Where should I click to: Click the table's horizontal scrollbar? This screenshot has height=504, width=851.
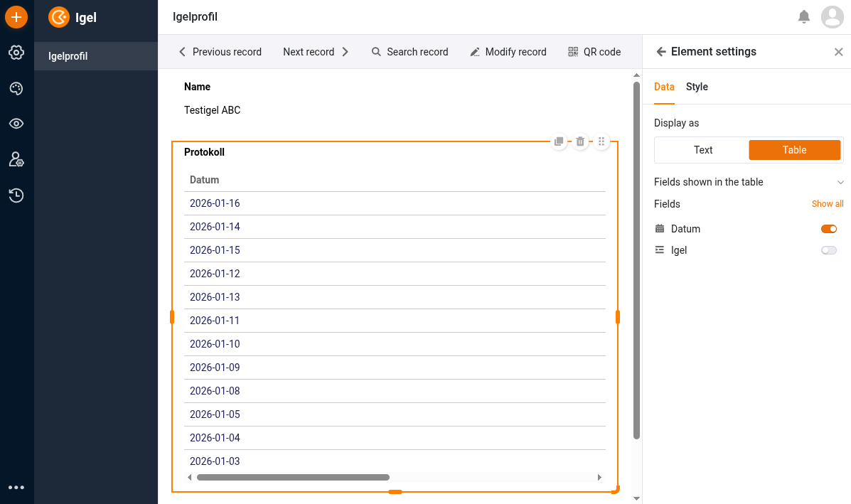coord(293,478)
